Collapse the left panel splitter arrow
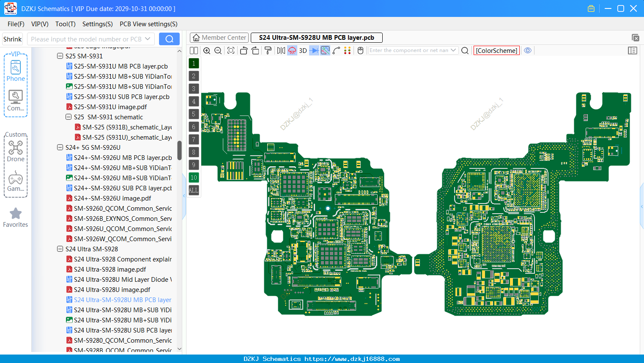This screenshot has height=363, width=644. coord(184,196)
